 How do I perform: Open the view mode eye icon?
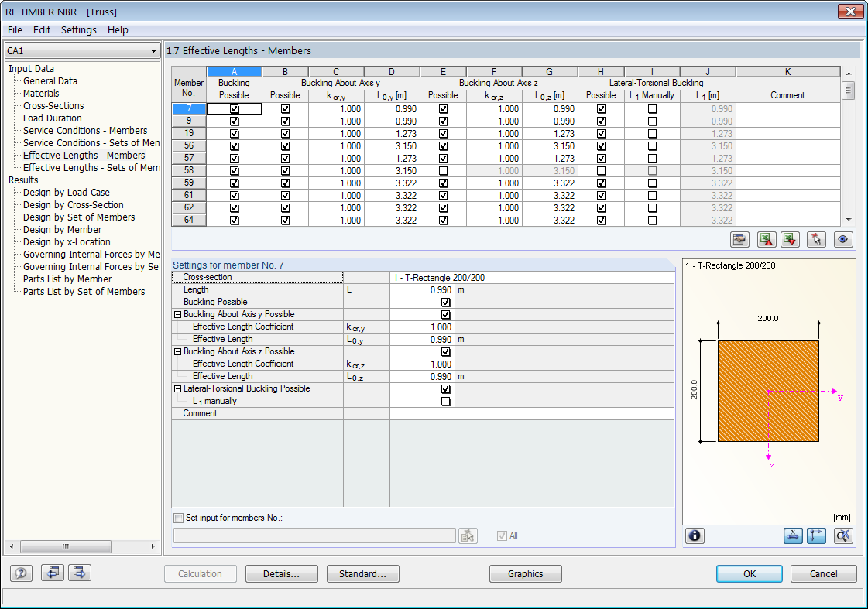pyautogui.click(x=842, y=239)
